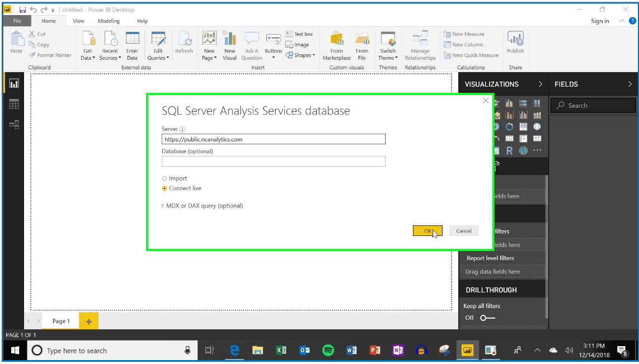Cancel the SQL Server Analysis Services dialog
This screenshot has height=364, width=639.
click(464, 231)
